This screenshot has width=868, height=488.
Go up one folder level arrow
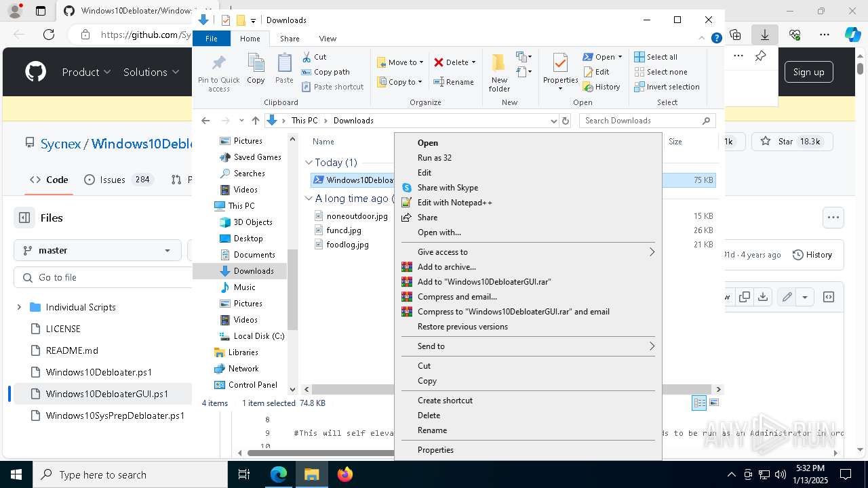tap(255, 121)
